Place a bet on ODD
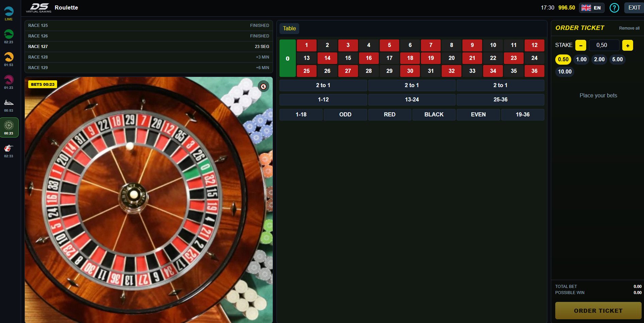644x323 pixels. click(345, 115)
